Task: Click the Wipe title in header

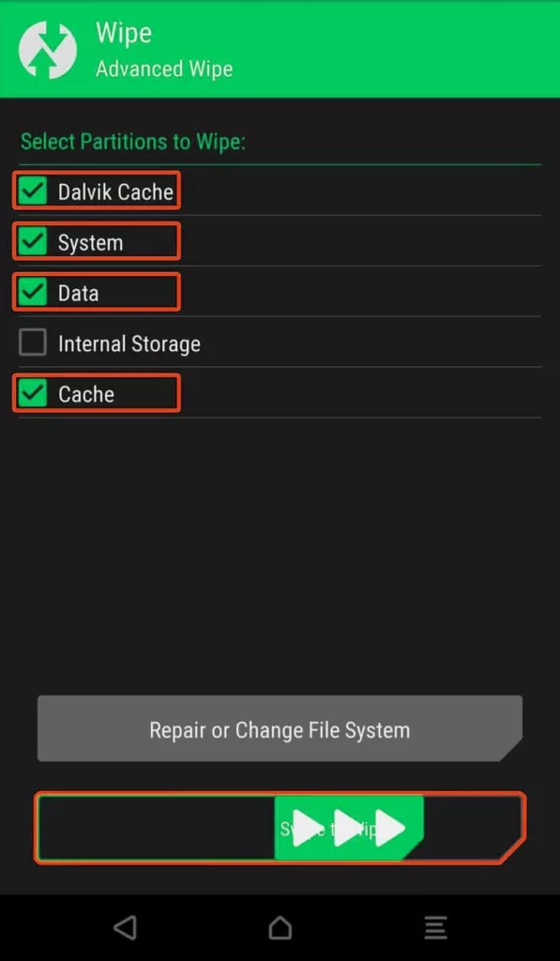Action: click(124, 33)
